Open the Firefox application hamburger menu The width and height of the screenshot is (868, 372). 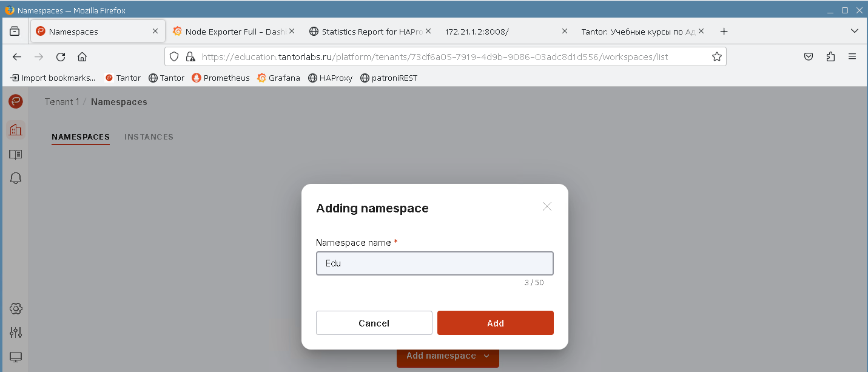(852, 57)
